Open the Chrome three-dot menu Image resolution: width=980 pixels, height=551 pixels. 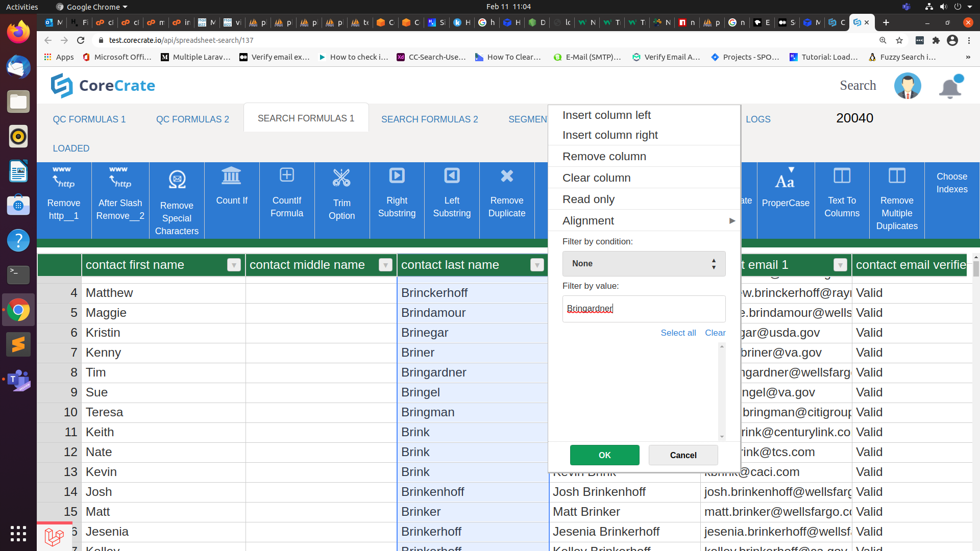point(969,40)
